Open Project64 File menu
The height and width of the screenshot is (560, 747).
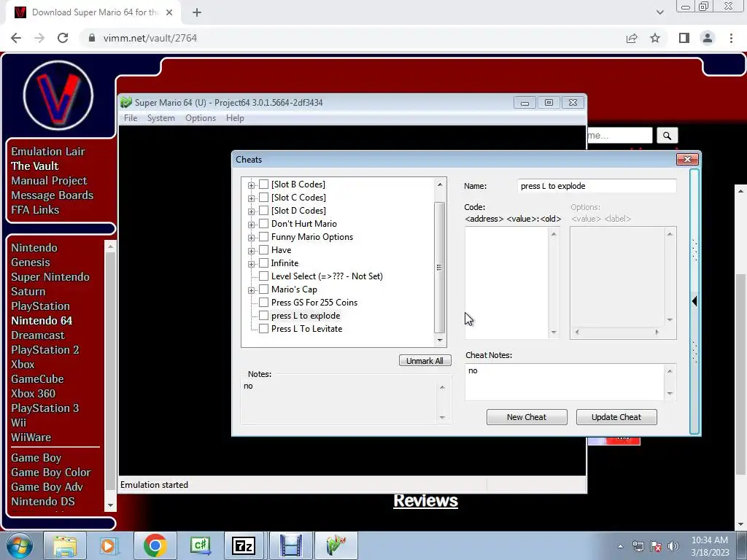pyautogui.click(x=131, y=118)
